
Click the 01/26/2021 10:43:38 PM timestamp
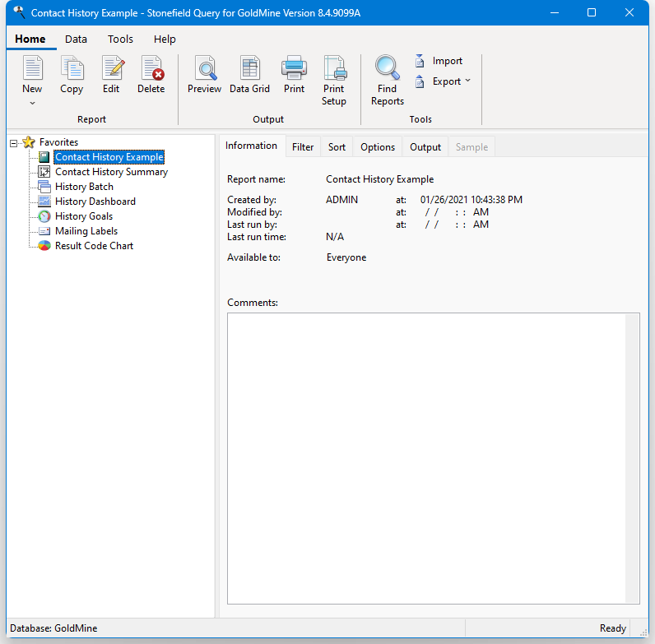(472, 200)
